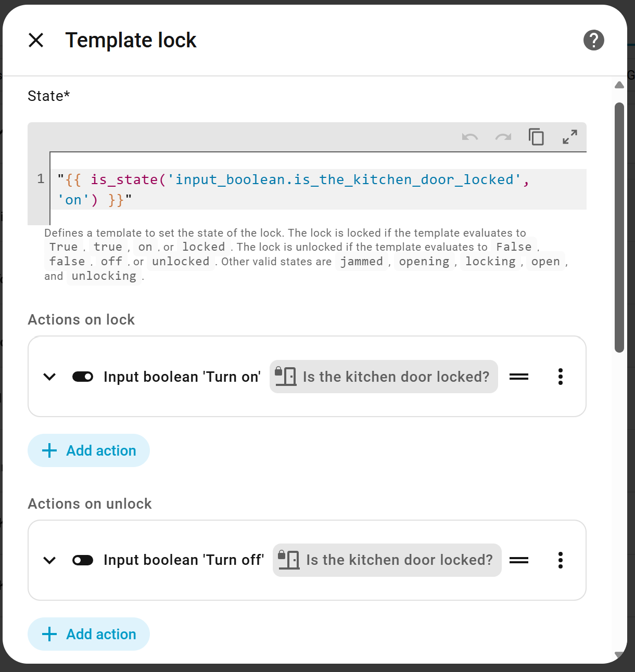Undo the last state template edit
Viewport: 635px width, 672px height.
coord(469,137)
